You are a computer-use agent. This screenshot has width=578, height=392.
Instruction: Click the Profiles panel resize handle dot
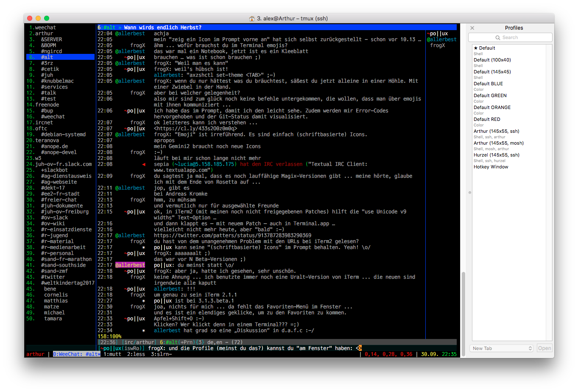(469, 193)
